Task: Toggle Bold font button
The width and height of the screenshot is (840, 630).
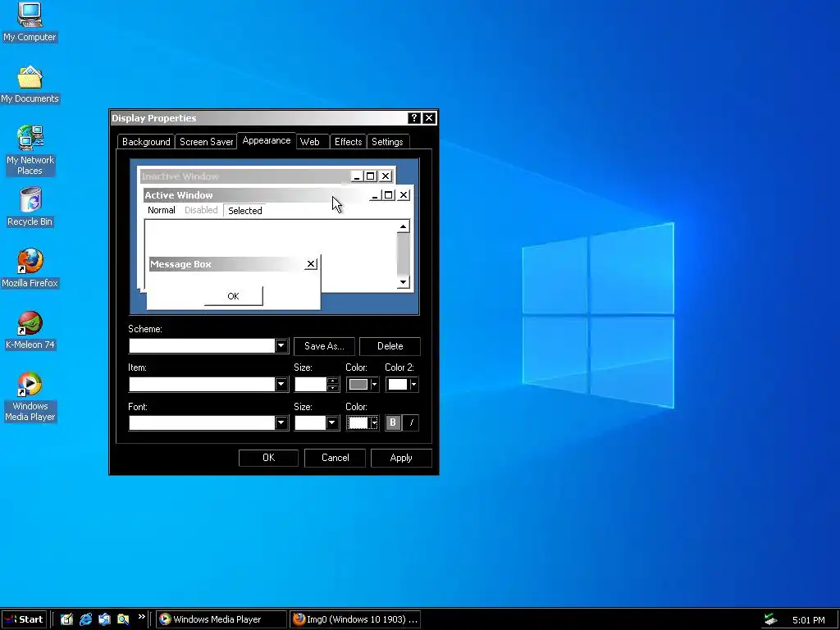Action: click(393, 422)
